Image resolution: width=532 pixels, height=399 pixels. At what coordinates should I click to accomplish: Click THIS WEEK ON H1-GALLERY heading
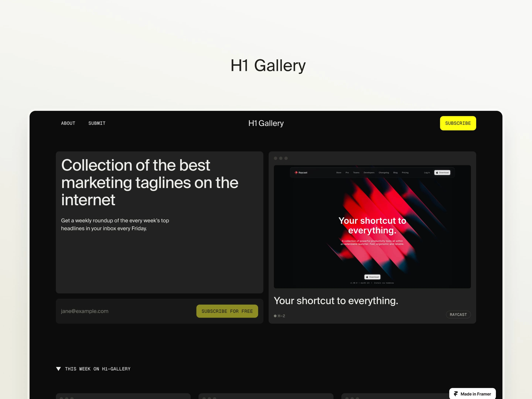pos(98,369)
